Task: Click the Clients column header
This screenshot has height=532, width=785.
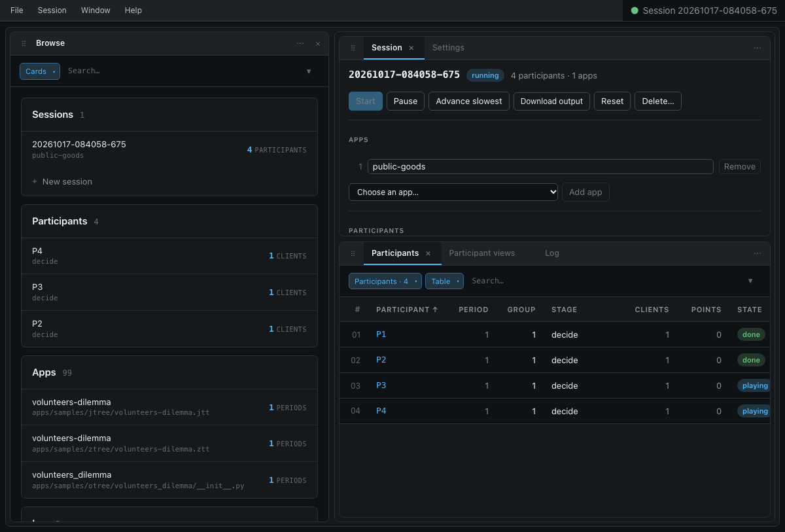Action: (x=652, y=310)
